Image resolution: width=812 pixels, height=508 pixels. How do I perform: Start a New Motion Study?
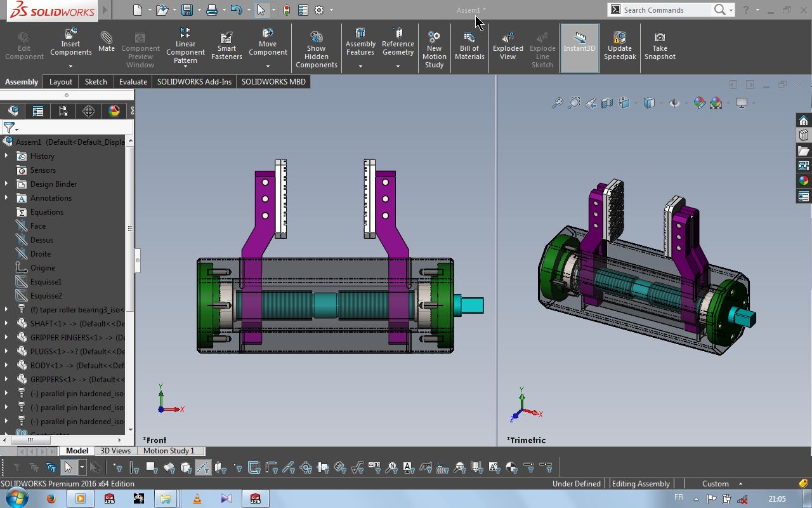click(x=434, y=50)
